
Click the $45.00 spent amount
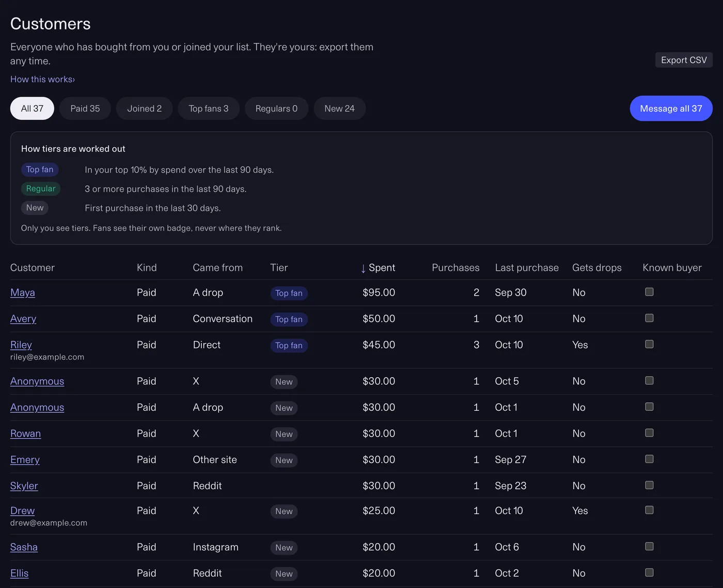(x=379, y=345)
